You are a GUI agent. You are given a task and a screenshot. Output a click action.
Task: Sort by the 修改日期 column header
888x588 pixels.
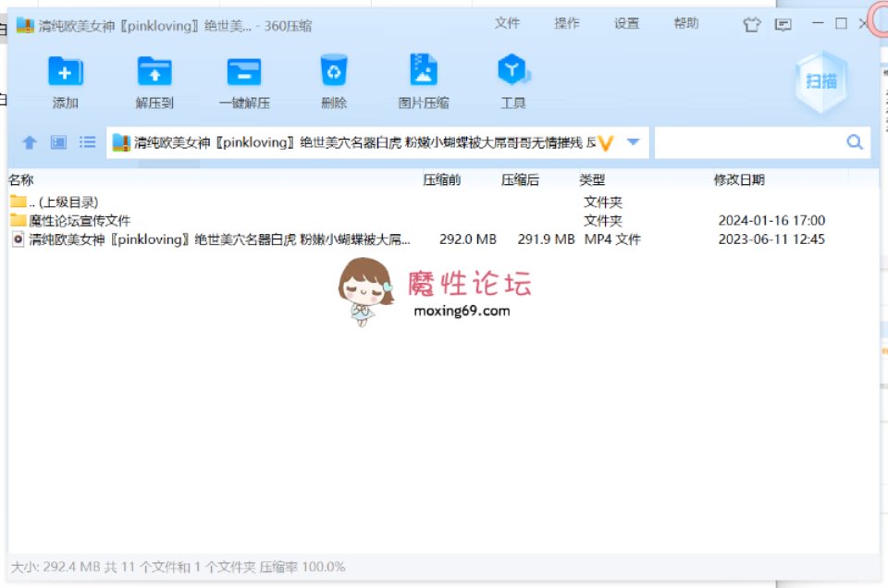(739, 180)
